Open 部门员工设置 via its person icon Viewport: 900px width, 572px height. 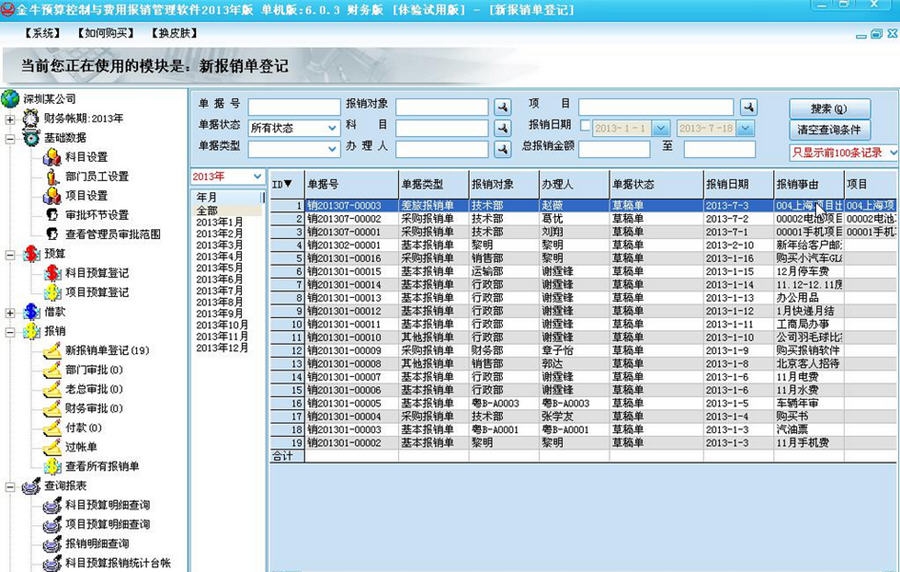point(52,176)
